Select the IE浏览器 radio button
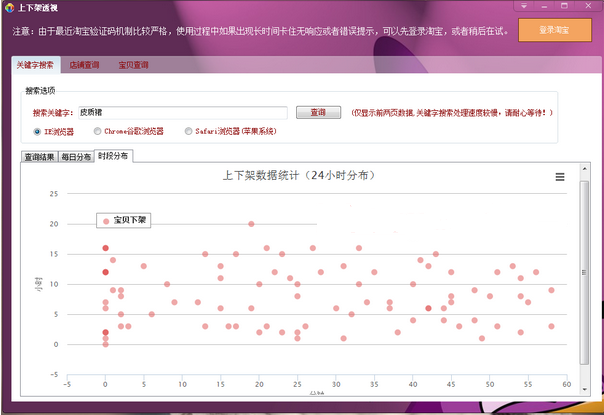Screen dimensions: 604x415 pyautogui.click(x=37, y=132)
